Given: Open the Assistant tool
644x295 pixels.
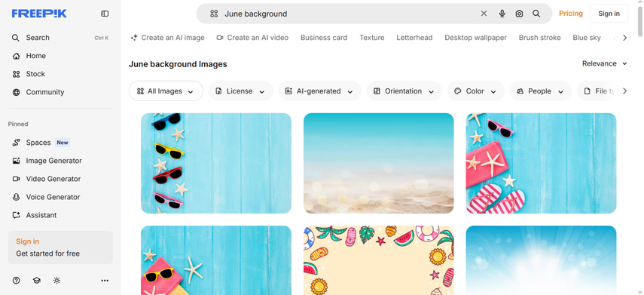Looking at the screenshot, I should (60, 215).
